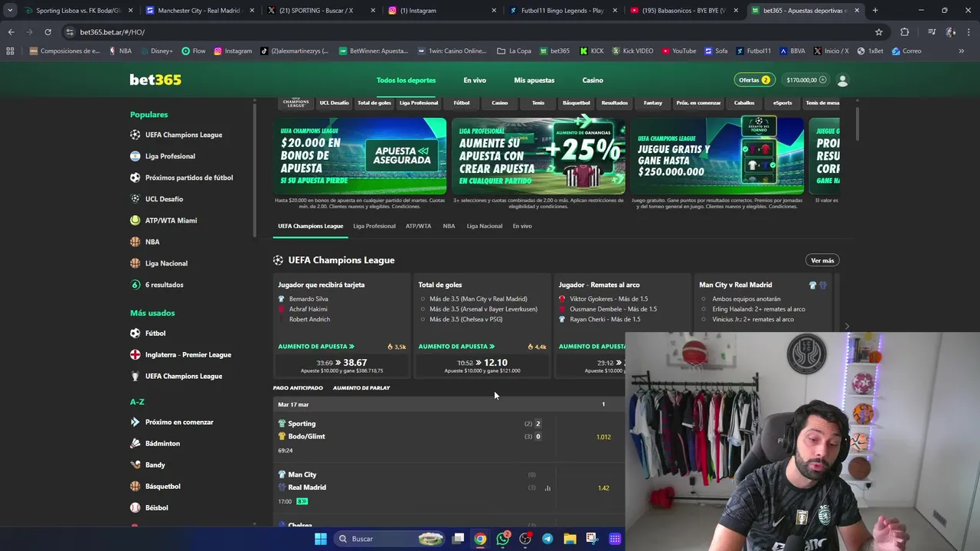Select UEFA Champions League under Populares
Screen dimensions: 980x551
[x=184, y=135]
